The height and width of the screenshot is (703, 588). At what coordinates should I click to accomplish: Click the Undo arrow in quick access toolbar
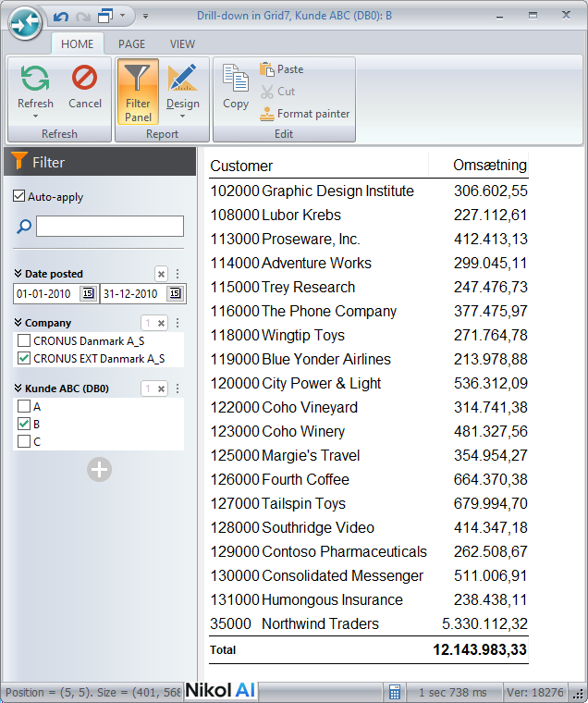pyautogui.click(x=60, y=17)
